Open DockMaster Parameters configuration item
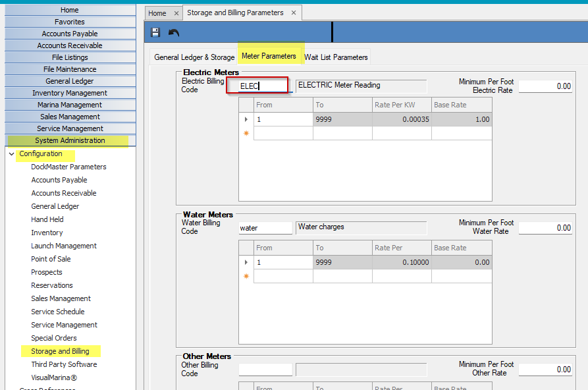 click(68, 167)
